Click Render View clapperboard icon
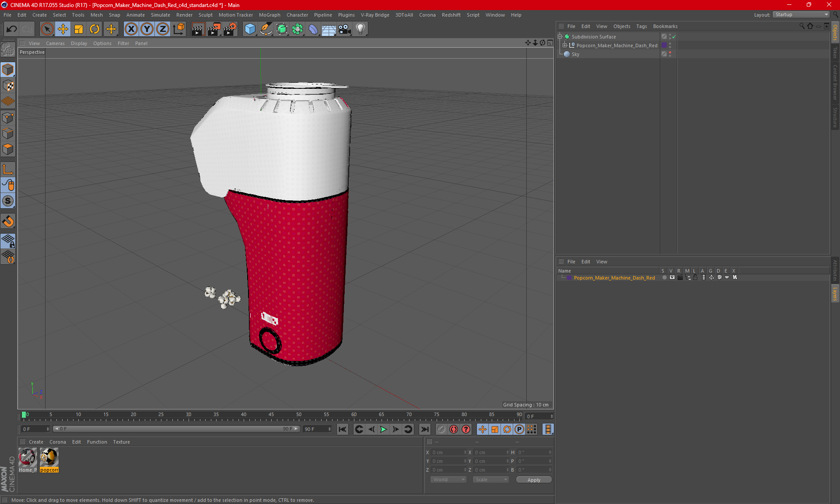 pyautogui.click(x=198, y=29)
